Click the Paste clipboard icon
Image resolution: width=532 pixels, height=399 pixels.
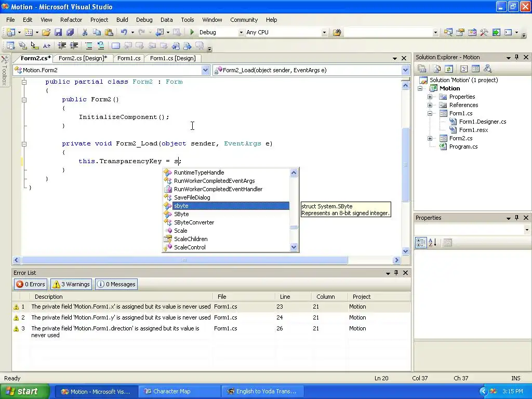click(109, 32)
